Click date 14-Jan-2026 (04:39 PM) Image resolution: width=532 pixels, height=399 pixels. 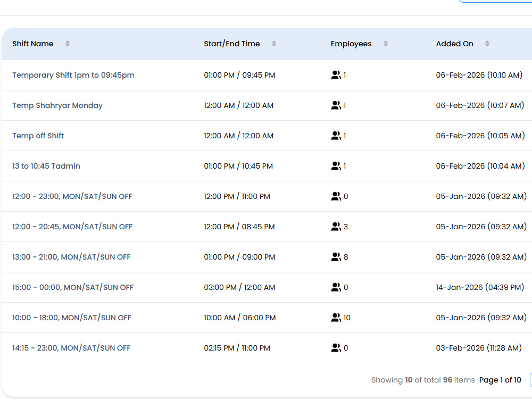tap(480, 287)
